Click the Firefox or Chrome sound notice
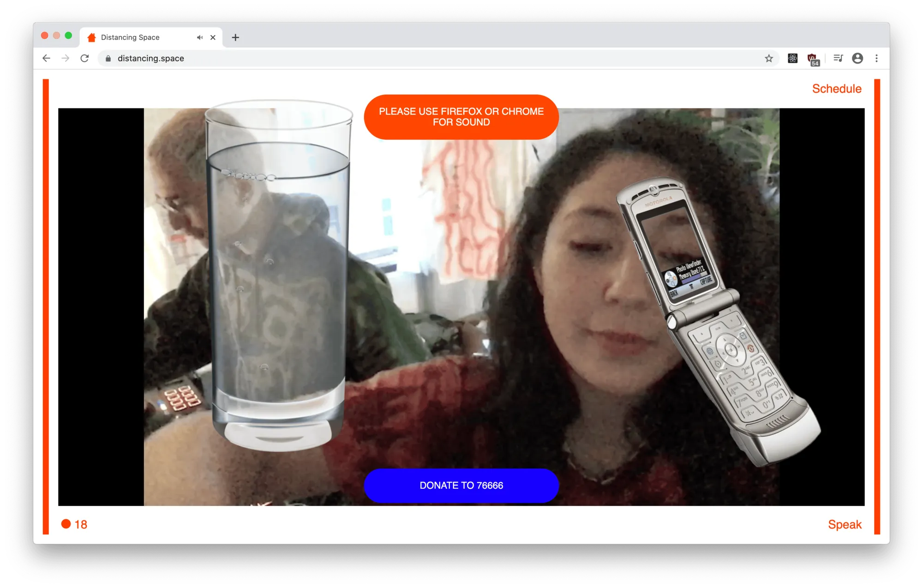Image resolution: width=923 pixels, height=588 pixels. [461, 117]
